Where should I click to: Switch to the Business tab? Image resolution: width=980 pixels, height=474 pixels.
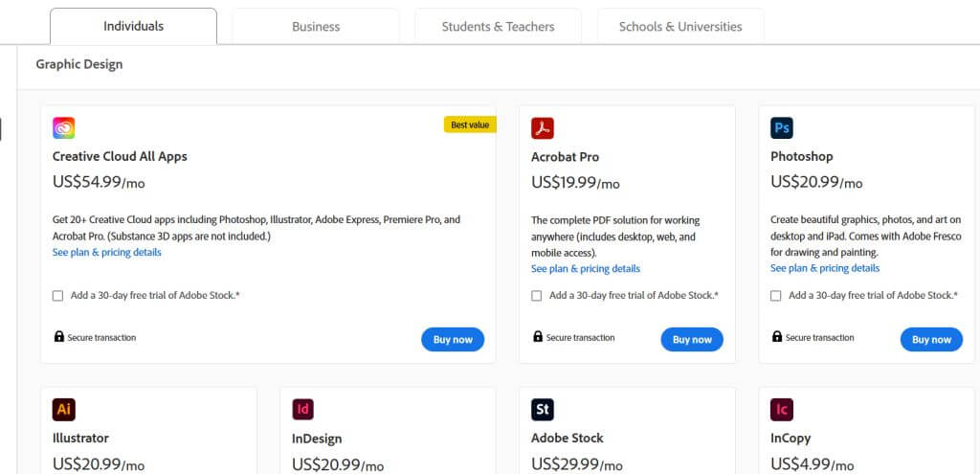[x=316, y=27]
